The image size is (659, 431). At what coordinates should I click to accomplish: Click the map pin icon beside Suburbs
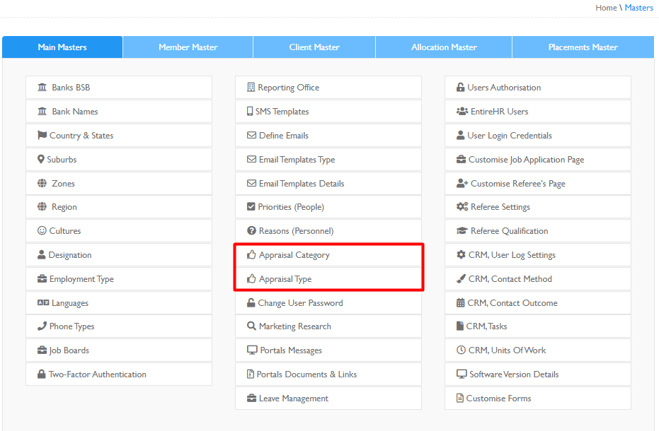41,159
